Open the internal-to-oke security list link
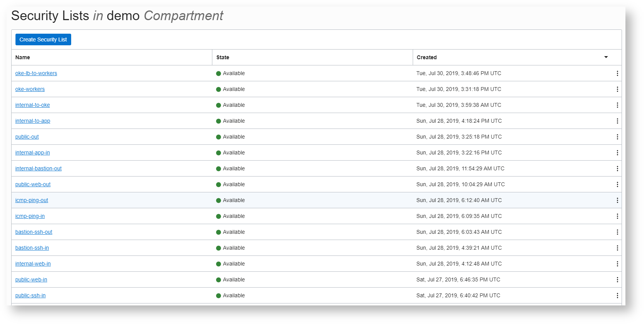 pos(32,105)
